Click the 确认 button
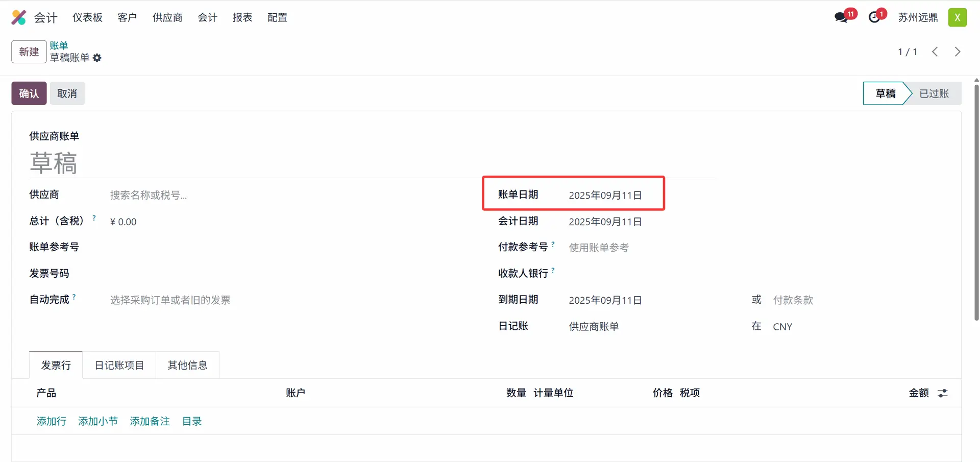980x462 pixels. click(x=29, y=93)
